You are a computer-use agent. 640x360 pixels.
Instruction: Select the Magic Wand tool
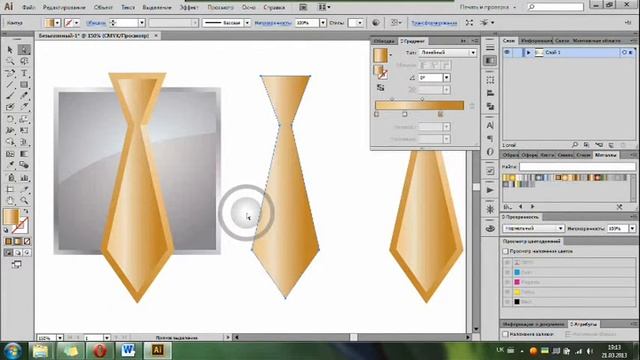tap(10, 61)
